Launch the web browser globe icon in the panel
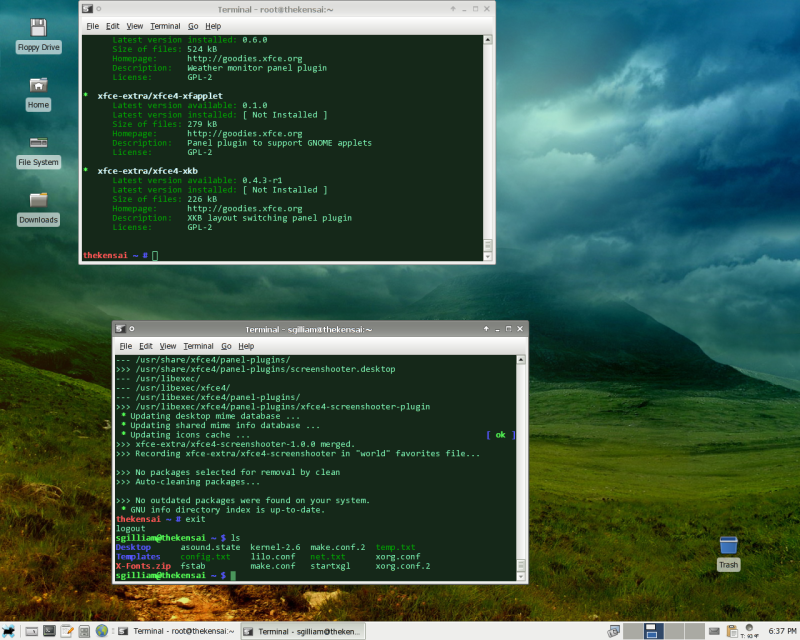 pyautogui.click(x=102, y=631)
